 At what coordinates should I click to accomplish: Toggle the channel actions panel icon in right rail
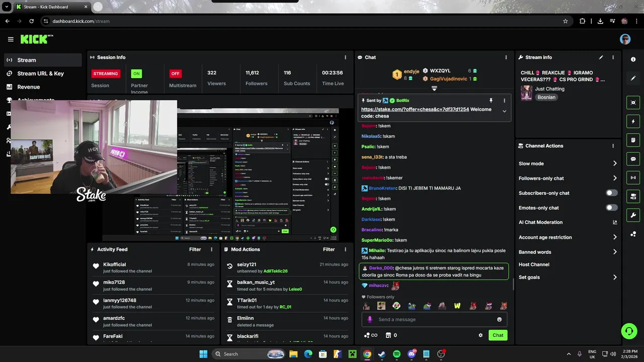(633, 196)
